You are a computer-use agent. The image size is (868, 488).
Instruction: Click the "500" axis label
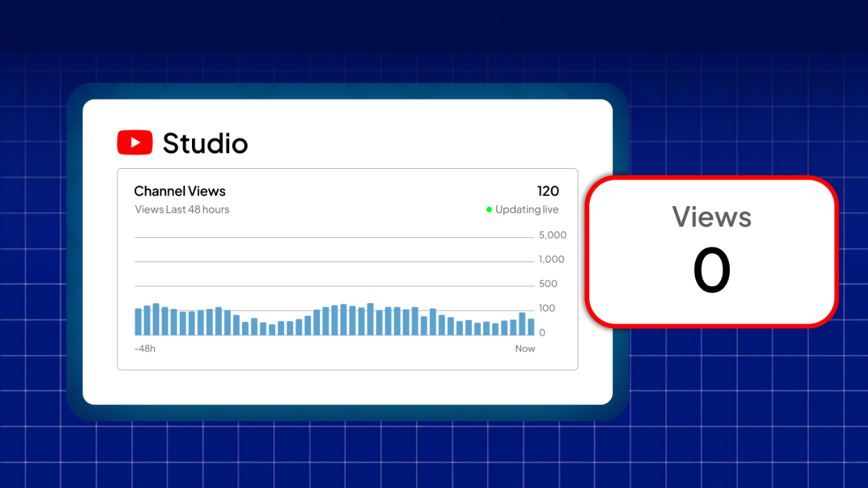(x=548, y=284)
